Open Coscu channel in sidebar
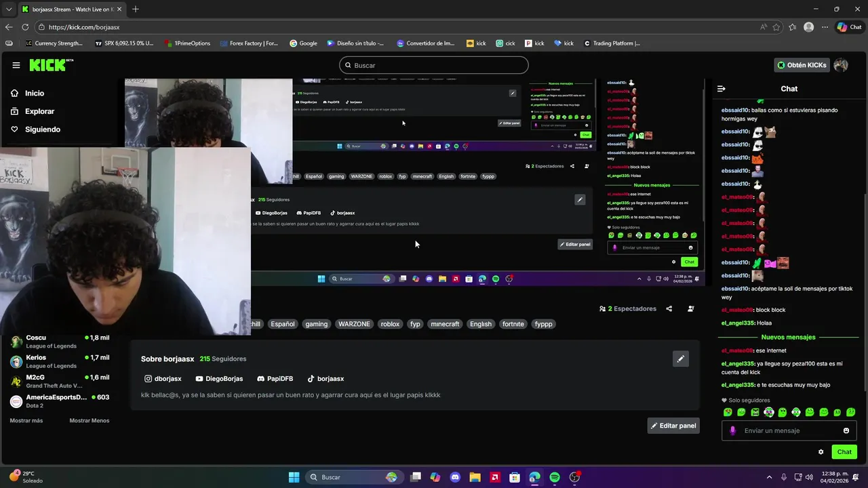The image size is (868, 488). click(60, 342)
